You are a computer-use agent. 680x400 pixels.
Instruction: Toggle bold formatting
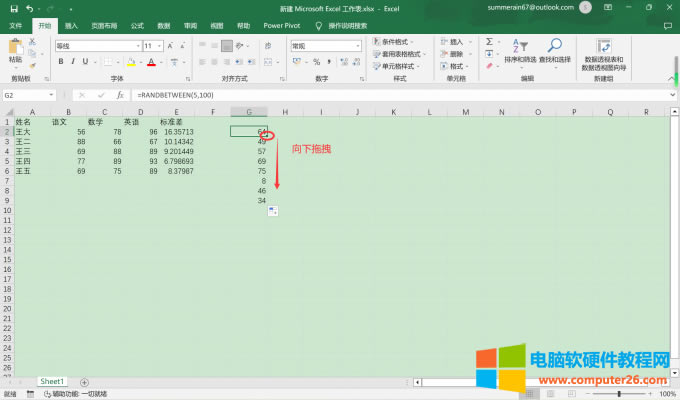click(60, 61)
